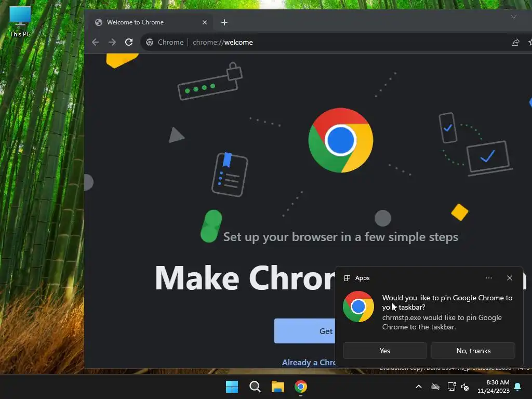Viewport: 532px width, 399px height.
Task: Open the This PC desktop icon
Action: pos(20,22)
